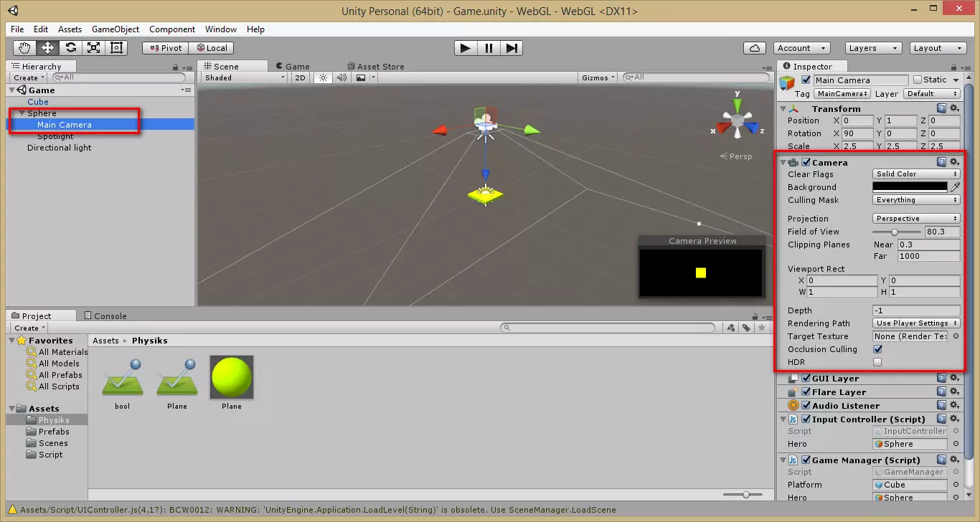Open the cloud services icon
Image resolution: width=980 pixels, height=522 pixels.
coord(754,48)
